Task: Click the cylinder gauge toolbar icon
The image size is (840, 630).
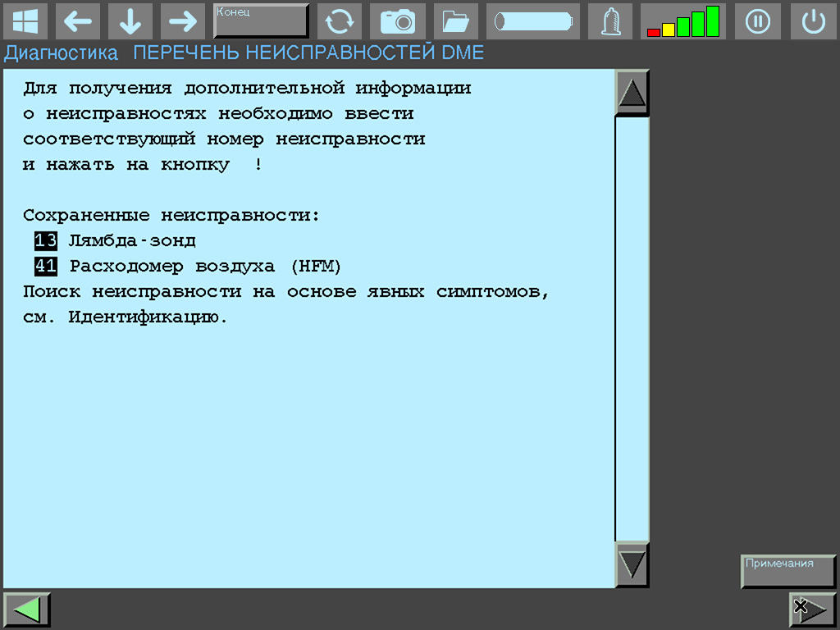Action: (532, 21)
